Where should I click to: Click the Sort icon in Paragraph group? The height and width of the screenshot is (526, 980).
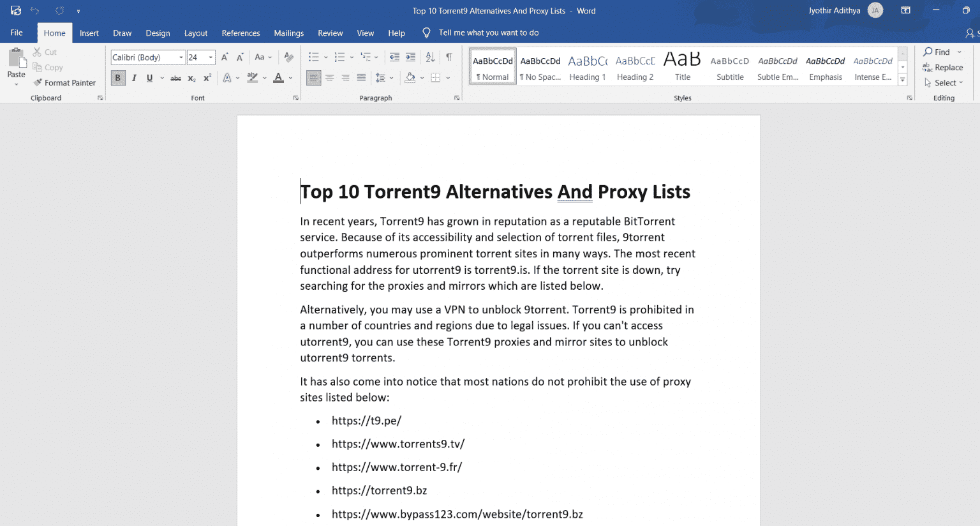click(x=430, y=57)
